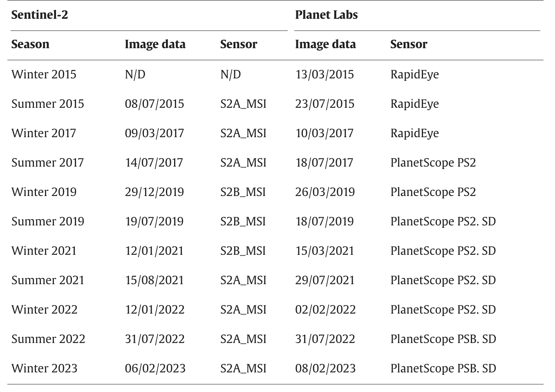Select PlanetScope PSB. SD in Winter 2023 row

443,369
